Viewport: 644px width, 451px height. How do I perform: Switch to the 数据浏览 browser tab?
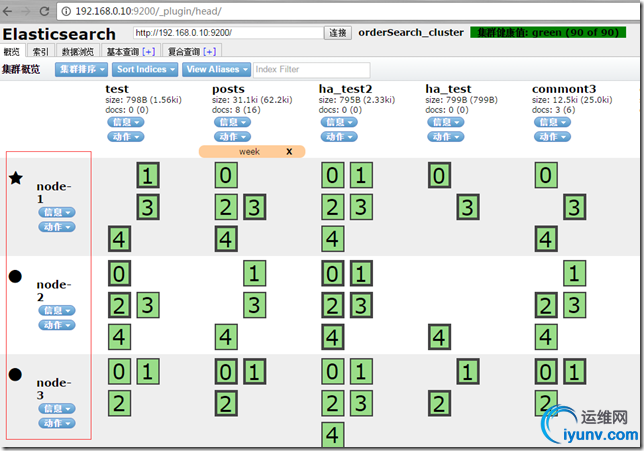[x=78, y=51]
